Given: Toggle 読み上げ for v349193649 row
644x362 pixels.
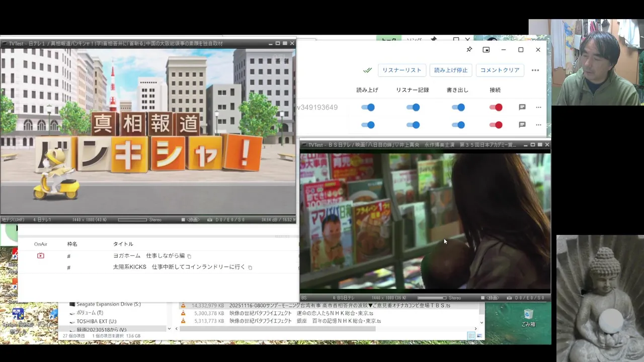Looking at the screenshot, I should pos(368,107).
